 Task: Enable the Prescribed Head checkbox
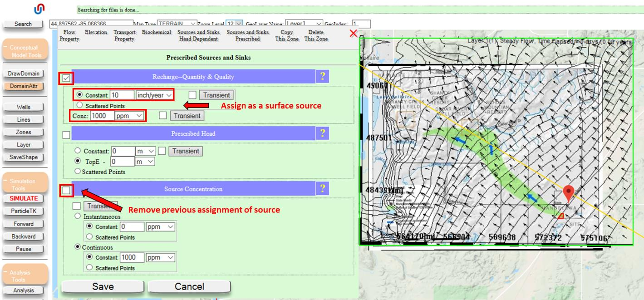(x=66, y=135)
